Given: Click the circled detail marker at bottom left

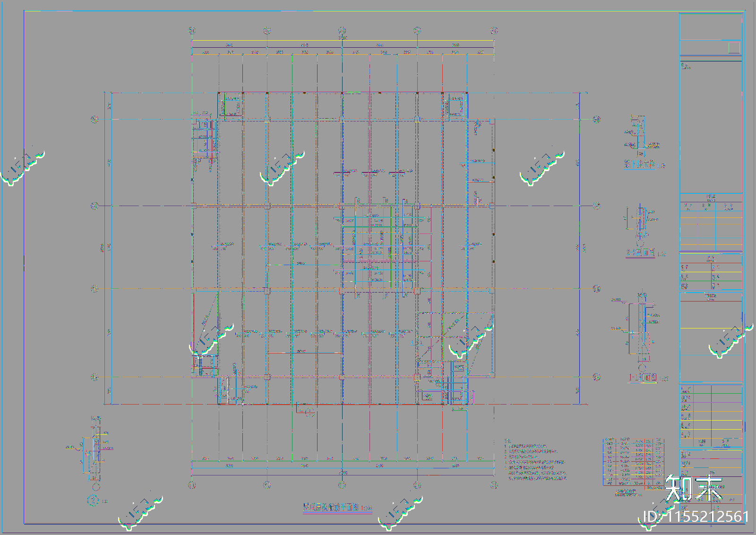Looking at the screenshot, I should click(93, 500).
